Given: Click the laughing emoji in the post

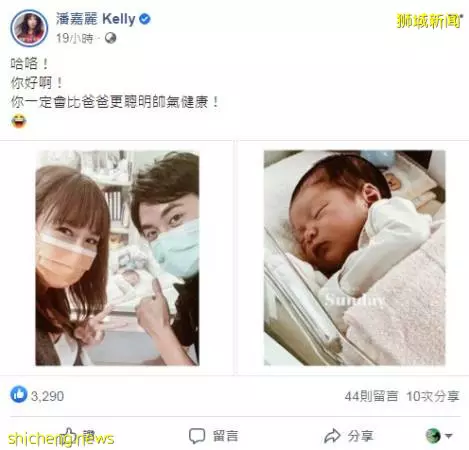Looking at the screenshot, I should click(19, 121).
